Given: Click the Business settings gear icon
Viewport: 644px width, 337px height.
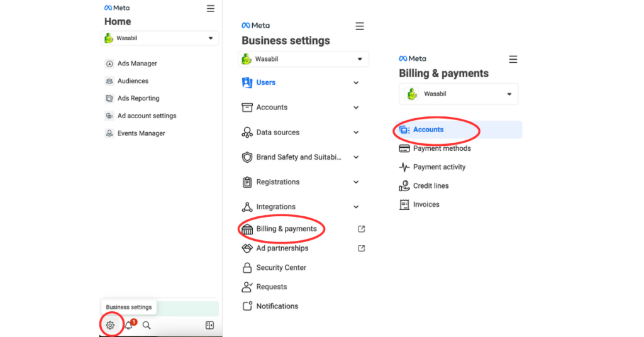Looking at the screenshot, I should pos(110,325).
